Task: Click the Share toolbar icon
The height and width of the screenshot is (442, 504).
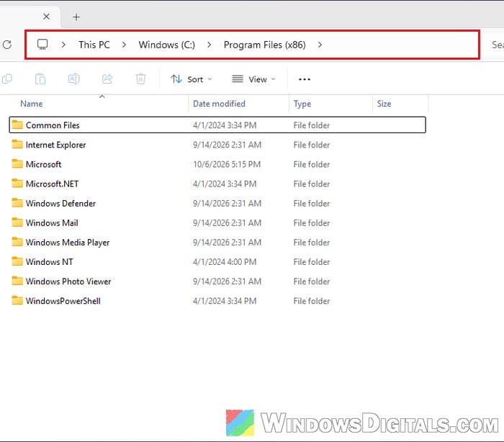Action: (x=107, y=78)
